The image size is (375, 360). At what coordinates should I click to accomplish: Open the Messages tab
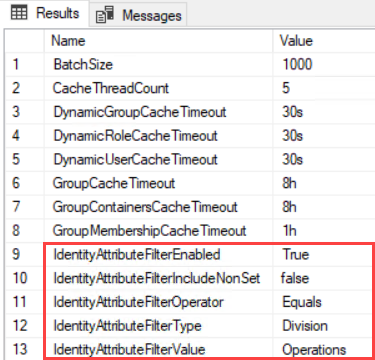coord(138,15)
